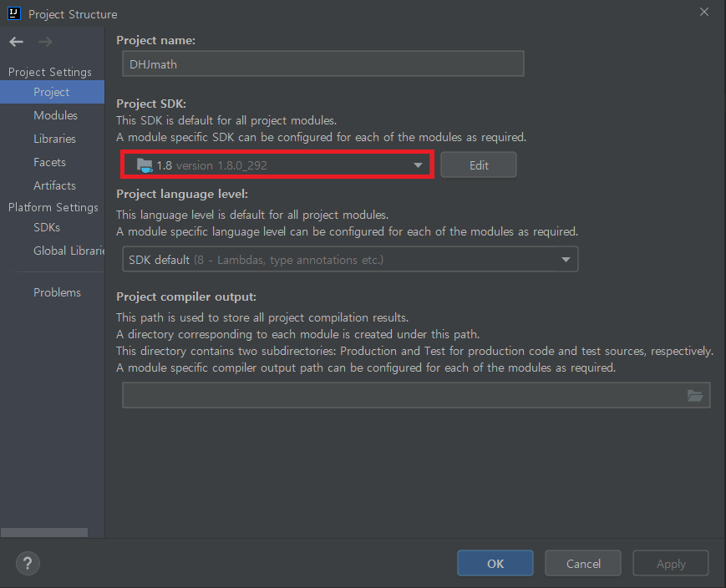Expand the Project SDK dropdown arrow

tap(418, 165)
